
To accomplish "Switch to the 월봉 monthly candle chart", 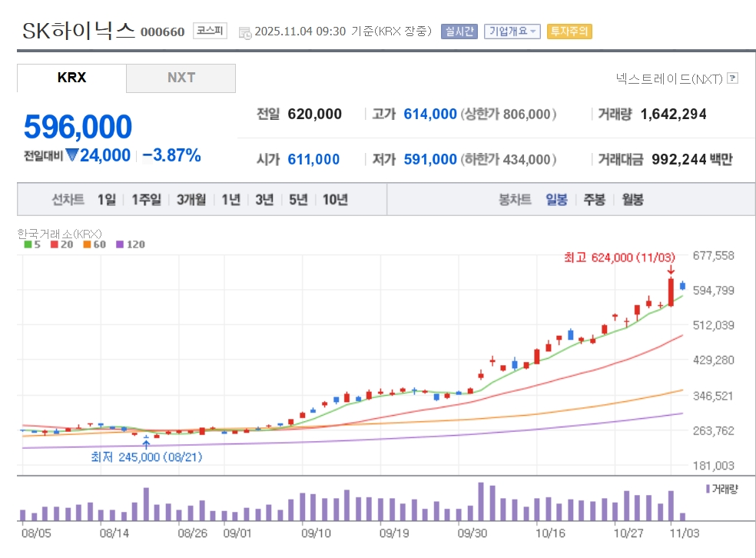I will (633, 200).
